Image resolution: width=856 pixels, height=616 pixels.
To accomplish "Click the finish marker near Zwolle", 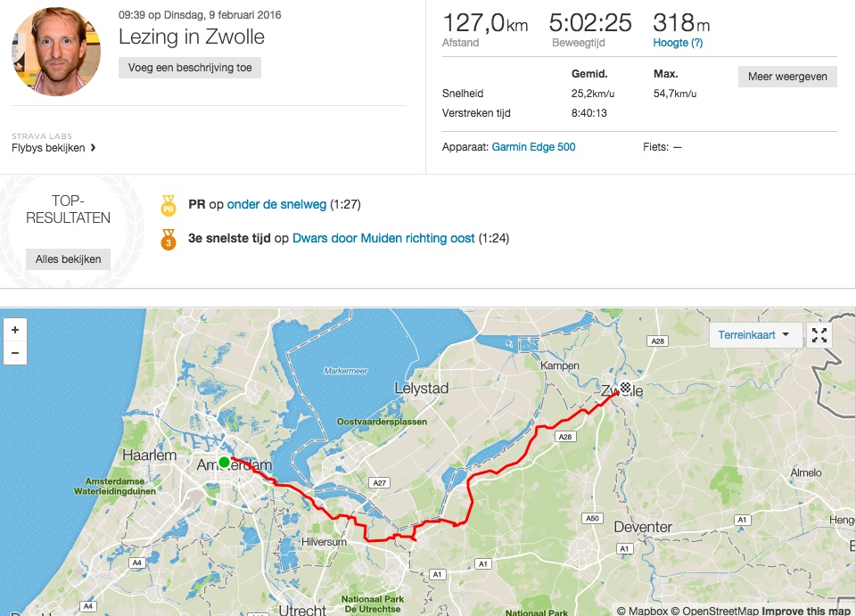I will click(624, 388).
